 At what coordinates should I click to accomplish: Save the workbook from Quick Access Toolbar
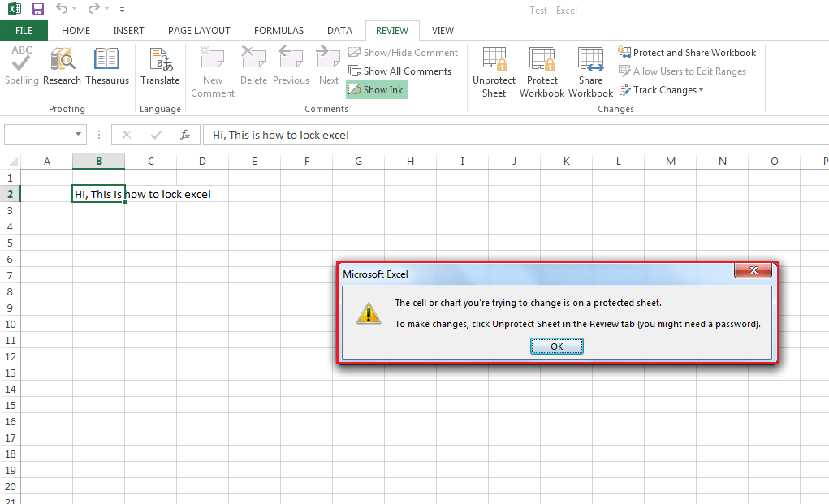(37, 9)
